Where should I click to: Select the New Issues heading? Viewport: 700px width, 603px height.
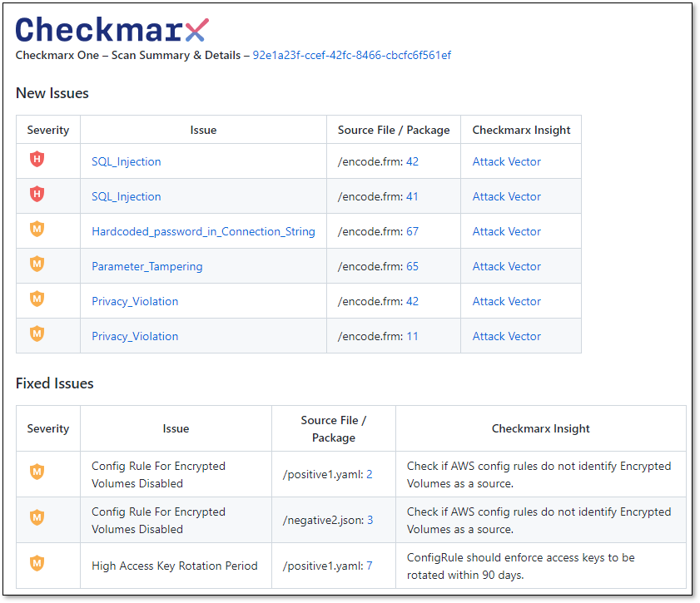point(52,93)
